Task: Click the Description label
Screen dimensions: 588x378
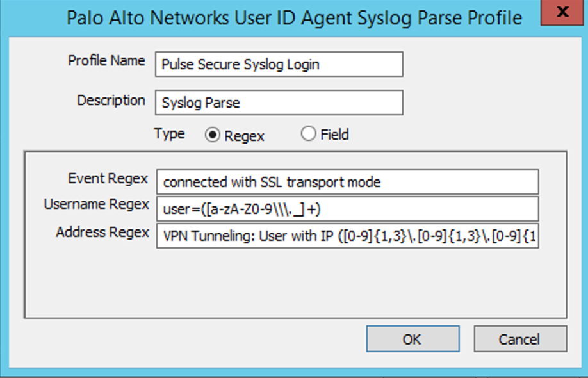Action: coord(111,101)
